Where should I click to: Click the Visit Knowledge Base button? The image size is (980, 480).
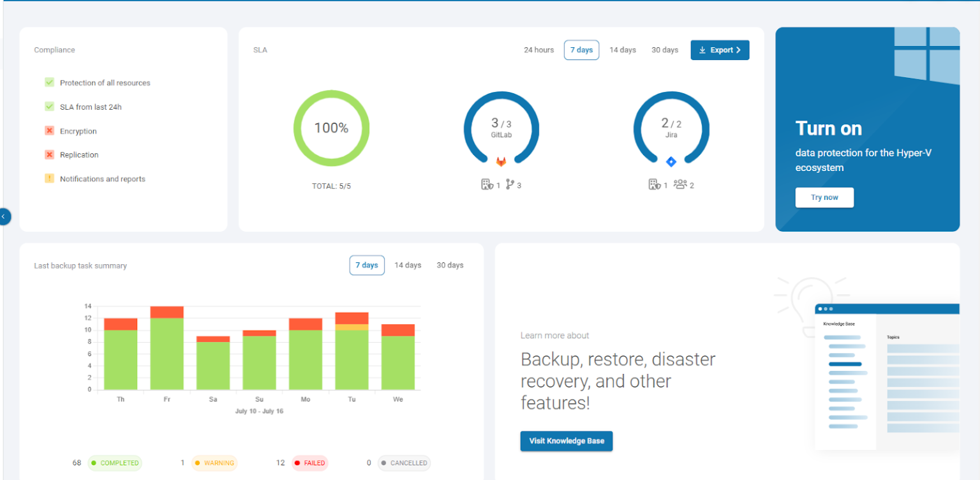566,441
